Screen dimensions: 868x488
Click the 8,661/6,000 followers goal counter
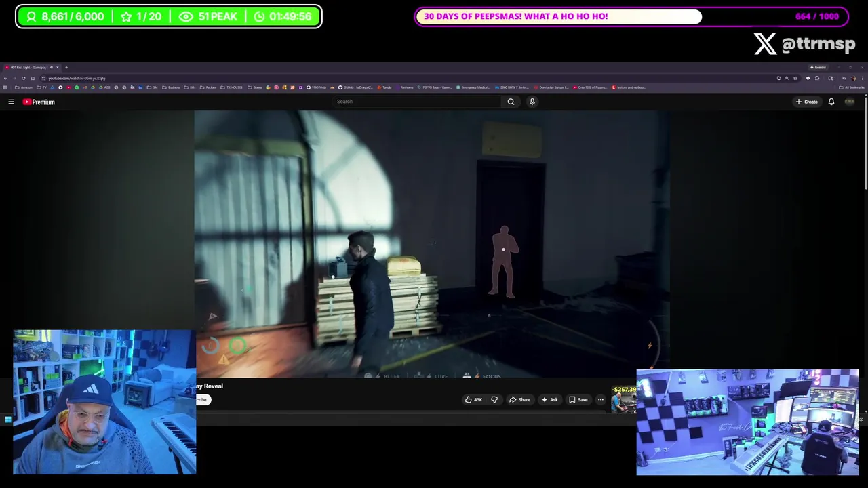[x=65, y=16]
